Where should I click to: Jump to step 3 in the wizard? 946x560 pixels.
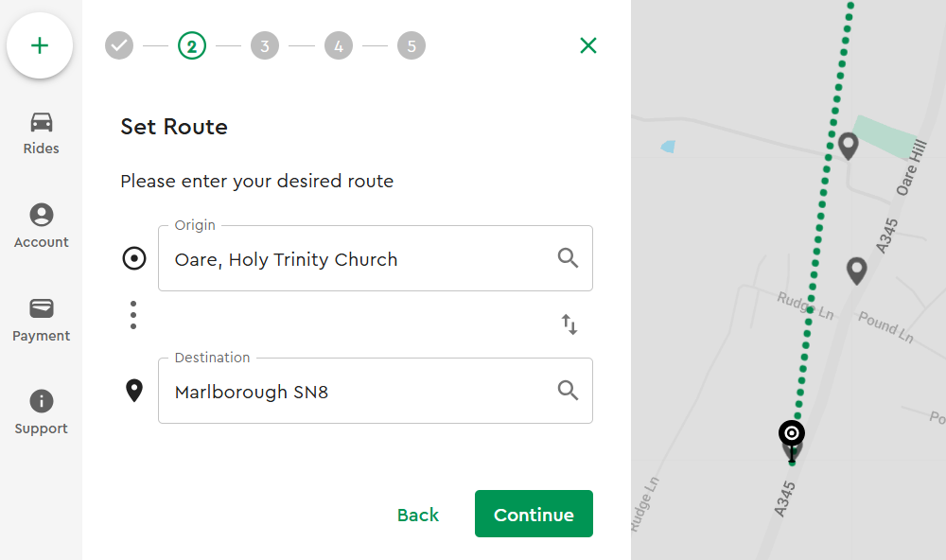point(265,45)
